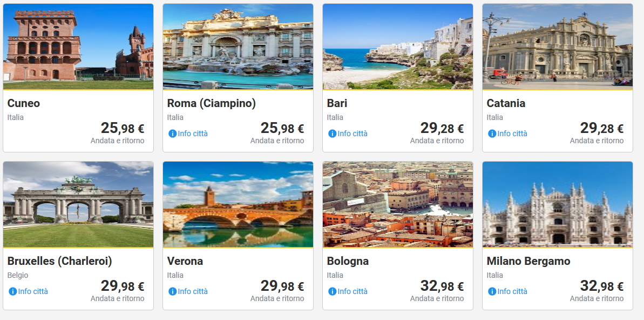Open the Verona bridge photo

(238, 204)
